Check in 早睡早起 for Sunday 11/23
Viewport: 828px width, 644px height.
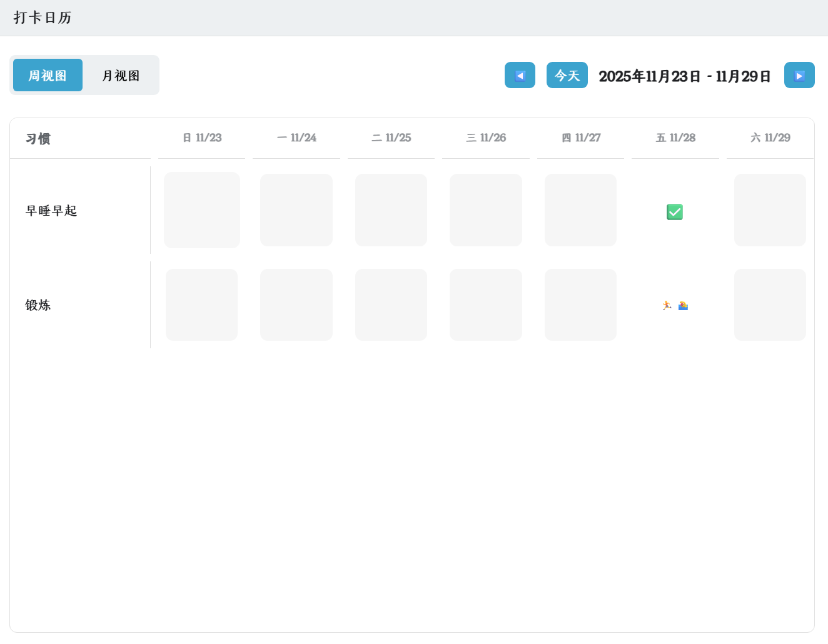point(202,210)
